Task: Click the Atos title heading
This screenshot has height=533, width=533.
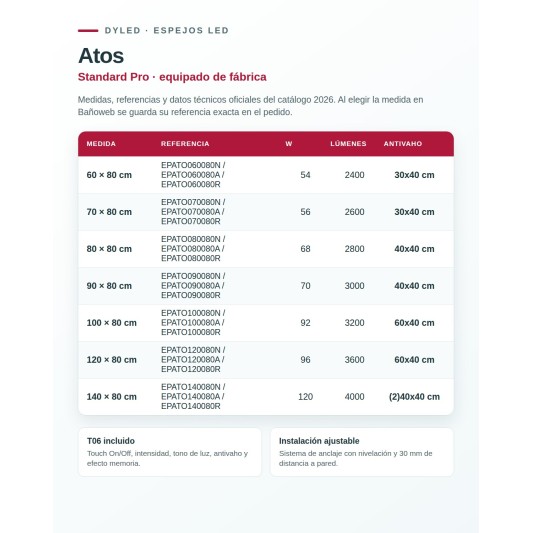Action: click(x=101, y=55)
